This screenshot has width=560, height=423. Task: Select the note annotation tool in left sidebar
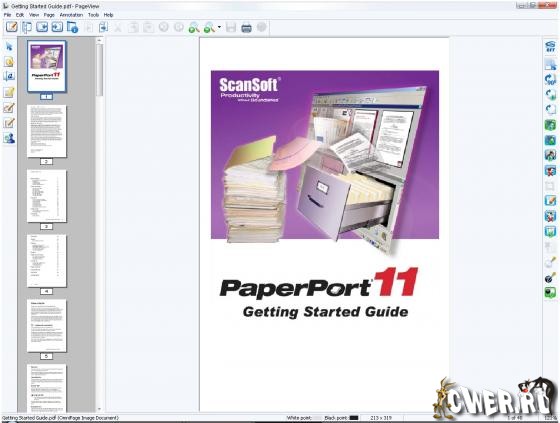coord(9,92)
